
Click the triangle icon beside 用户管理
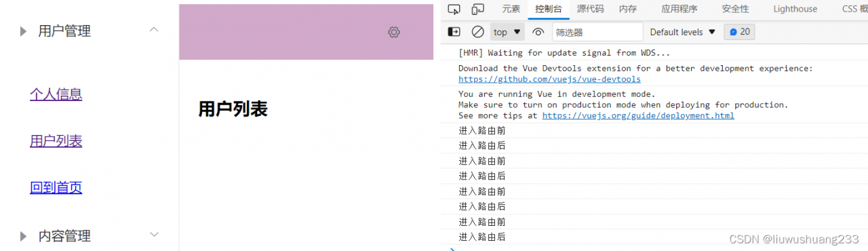(x=24, y=31)
